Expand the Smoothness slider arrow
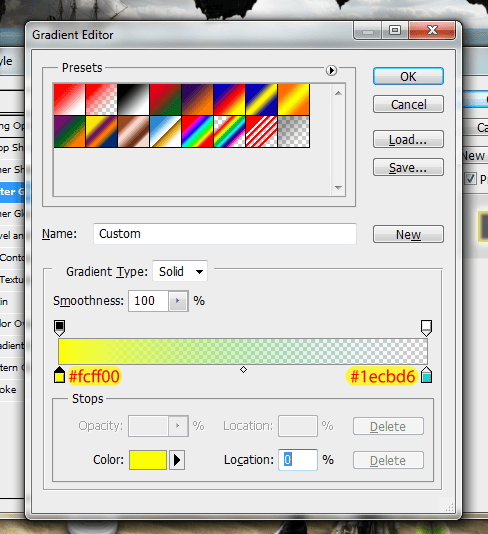The height and width of the screenshot is (534, 488). (177, 301)
